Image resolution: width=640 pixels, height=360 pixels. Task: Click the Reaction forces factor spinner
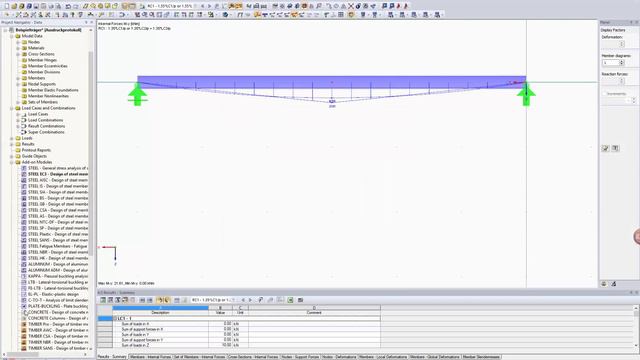(x=622, y=81)
